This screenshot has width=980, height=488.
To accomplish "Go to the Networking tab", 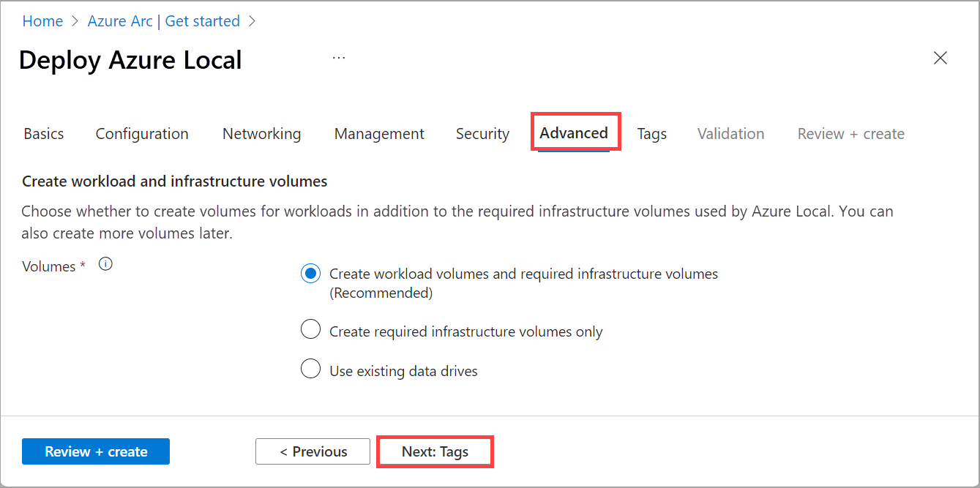I will click(x=262, y=134).
